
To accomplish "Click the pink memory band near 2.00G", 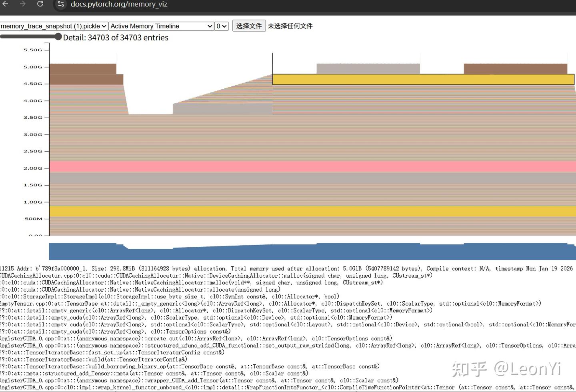I will [312, 166].
